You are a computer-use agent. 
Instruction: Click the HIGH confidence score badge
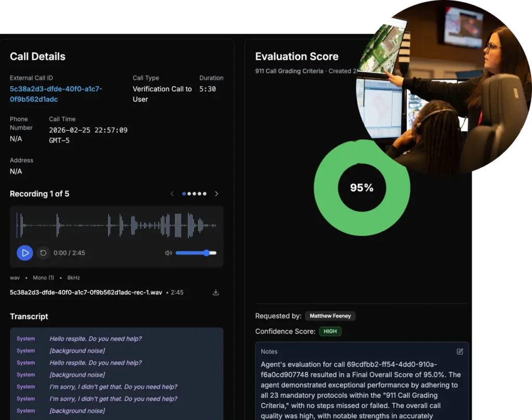click(330, 332)
